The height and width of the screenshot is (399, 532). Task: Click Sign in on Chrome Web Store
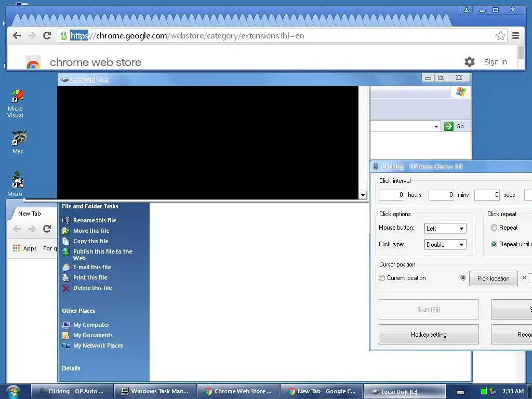(495, 62)
